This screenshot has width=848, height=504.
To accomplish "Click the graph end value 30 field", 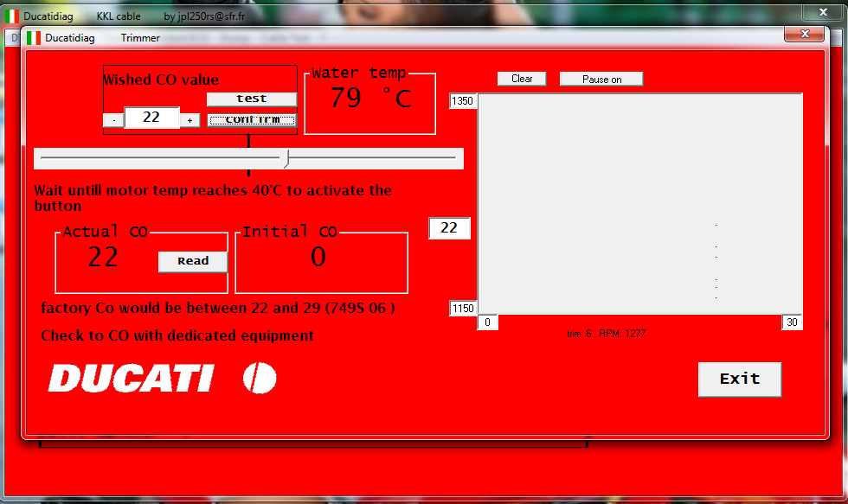I will pos(792,322).
